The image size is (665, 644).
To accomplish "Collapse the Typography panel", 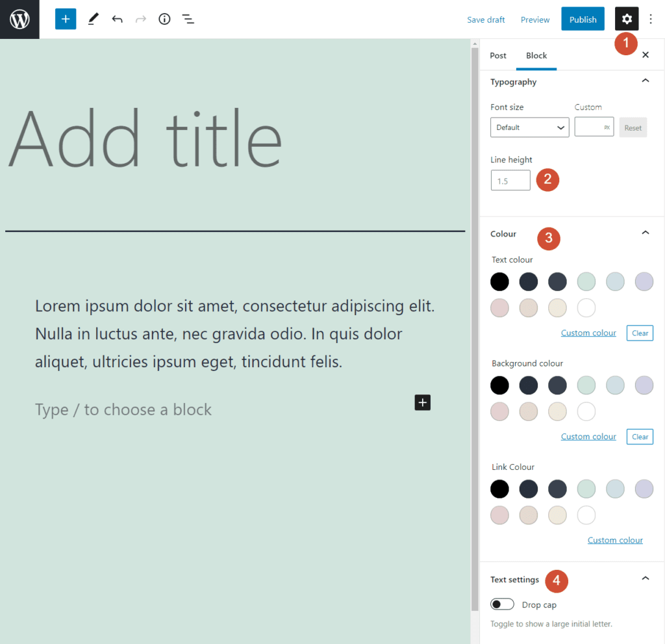I will pyautogui.click(x=646, y=79).
